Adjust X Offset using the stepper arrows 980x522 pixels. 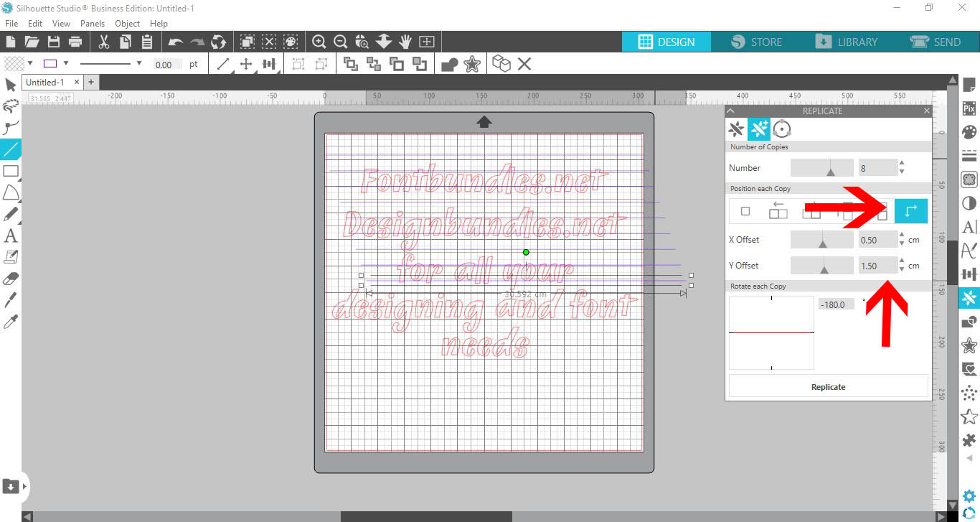902,240
